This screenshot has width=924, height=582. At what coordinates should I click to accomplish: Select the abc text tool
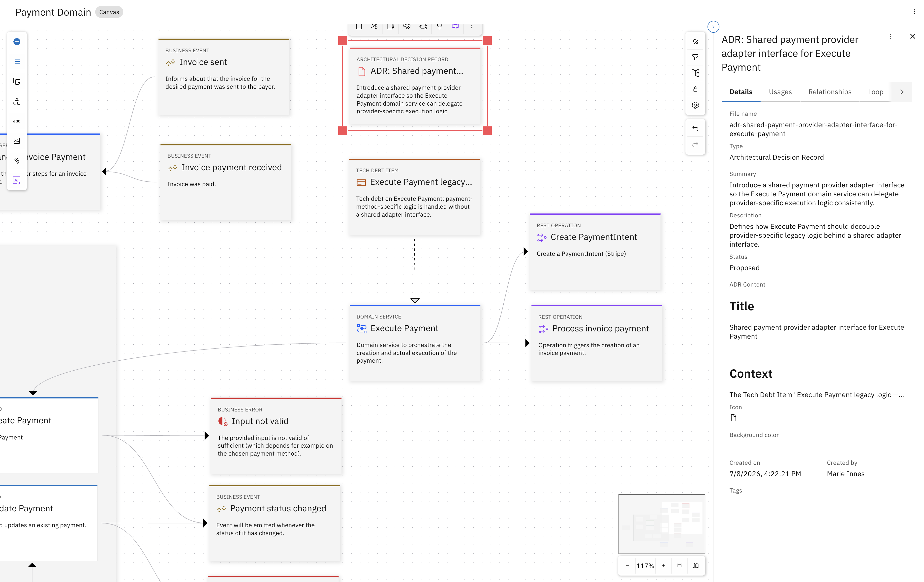[x=17, y=121]
